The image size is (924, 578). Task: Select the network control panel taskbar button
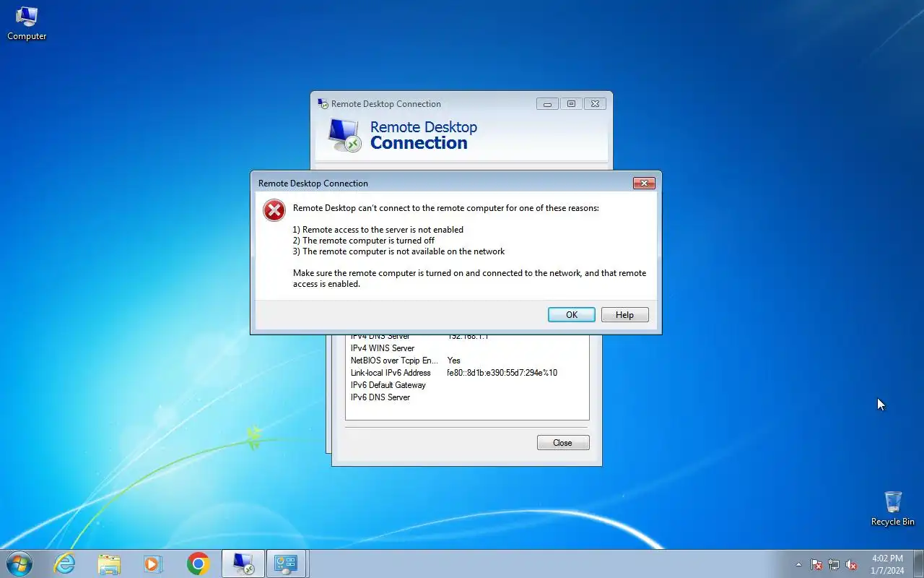click(x=287, y=564)
